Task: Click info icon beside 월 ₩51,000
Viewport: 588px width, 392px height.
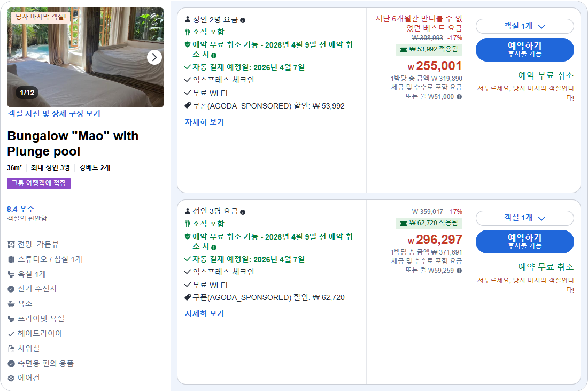Action: (459, 97)
